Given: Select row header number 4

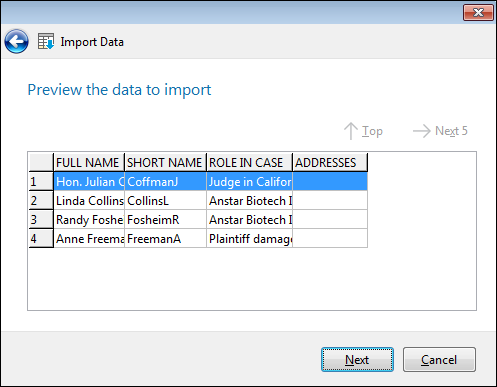Looking at the screenshot, I should [41, 239].
